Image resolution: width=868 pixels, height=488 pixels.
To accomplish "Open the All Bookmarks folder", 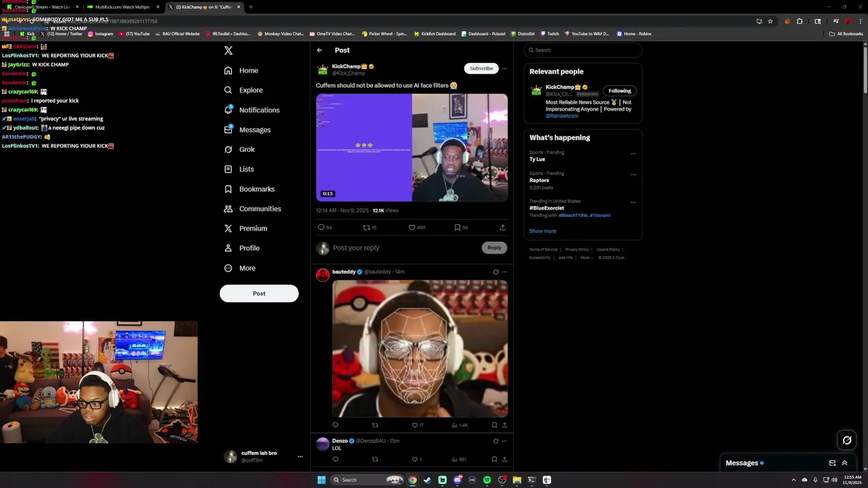I will click(x=846, y=33).
